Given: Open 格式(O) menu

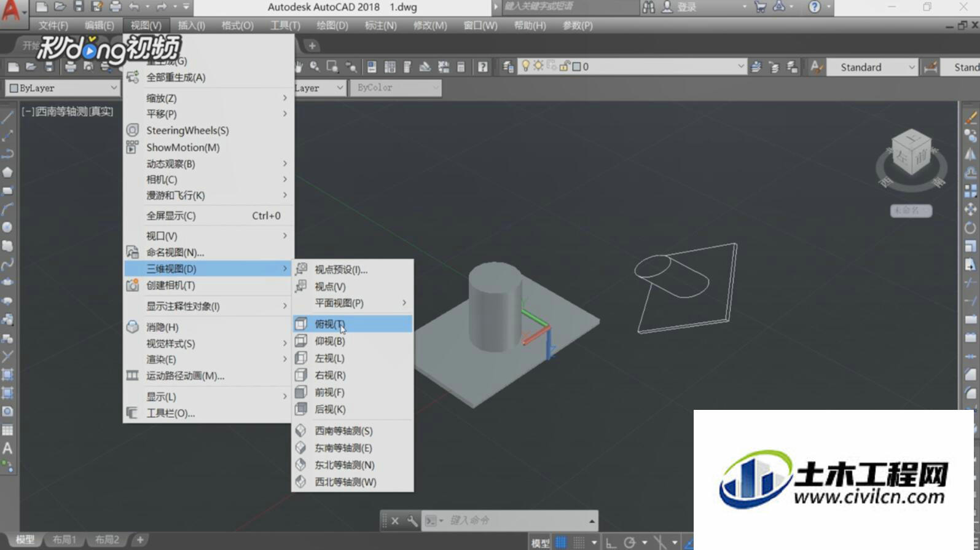Looking at the screenshot, I should tap(237, 26).
